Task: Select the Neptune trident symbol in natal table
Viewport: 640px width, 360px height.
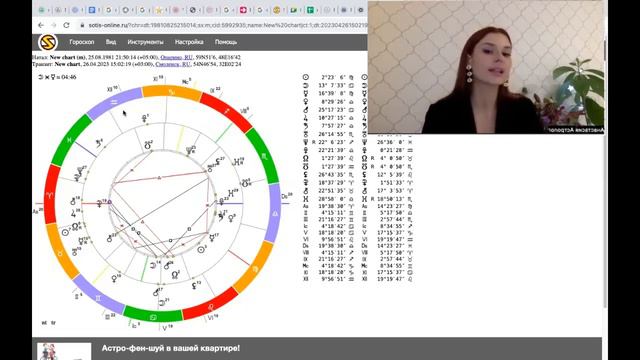Action: point(306,142)
